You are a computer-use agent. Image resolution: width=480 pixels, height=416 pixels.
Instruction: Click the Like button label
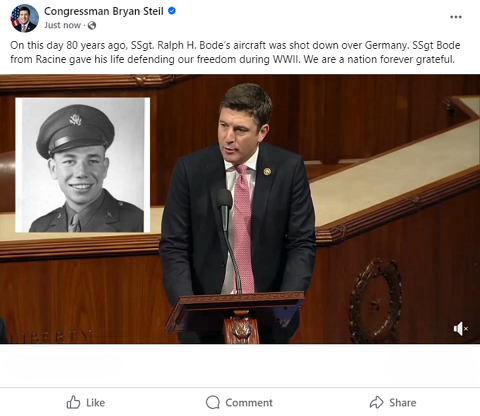tap(95, 403)
